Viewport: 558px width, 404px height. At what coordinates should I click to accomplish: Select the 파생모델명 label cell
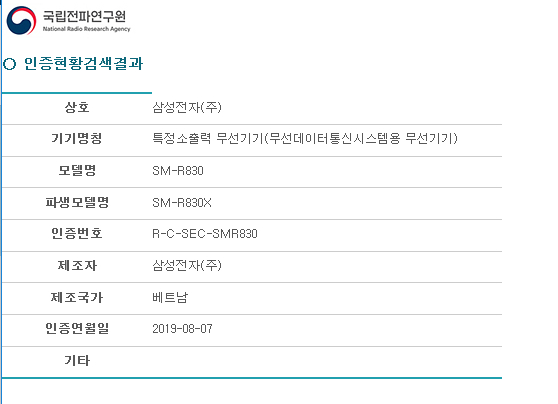click(x=77, y=202)
